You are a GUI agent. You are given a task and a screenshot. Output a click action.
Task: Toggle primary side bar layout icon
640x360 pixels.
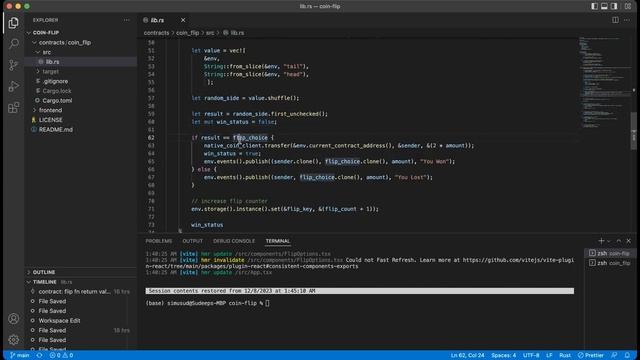[x=594, y=6]
